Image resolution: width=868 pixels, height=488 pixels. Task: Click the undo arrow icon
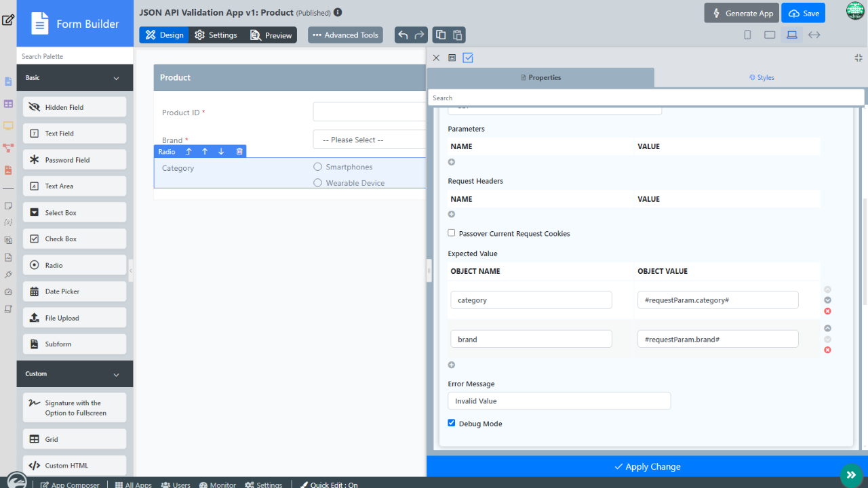tap(403, 35)
